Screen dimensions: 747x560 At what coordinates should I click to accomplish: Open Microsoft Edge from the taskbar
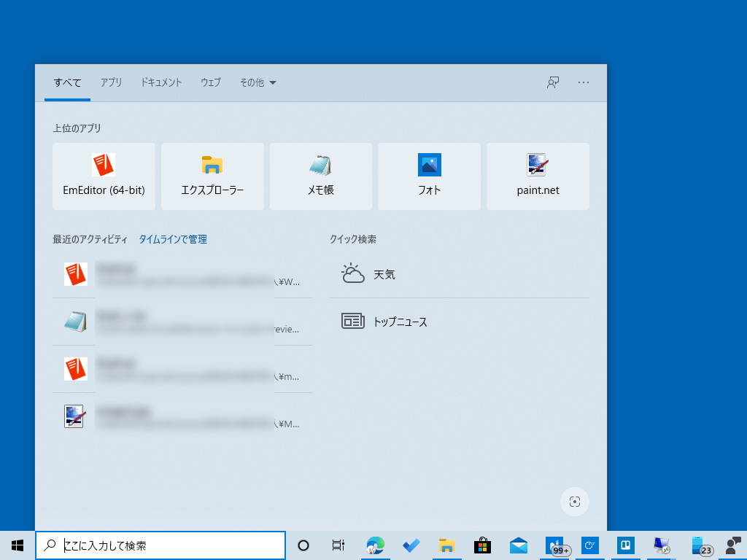pos(375,545)
